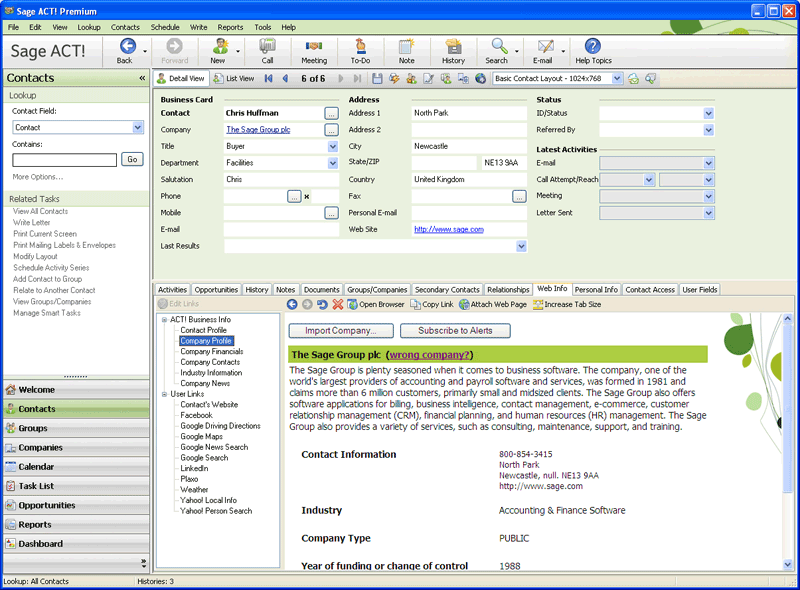This screenshot has width=800, height=590.
Task: Open the Tools menu
Action: 263,28
